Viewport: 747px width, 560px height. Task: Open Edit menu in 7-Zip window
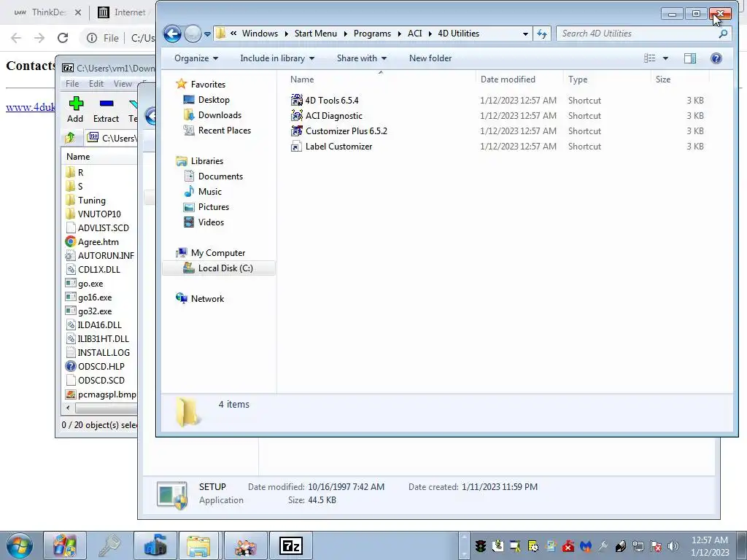coord(96,84)
